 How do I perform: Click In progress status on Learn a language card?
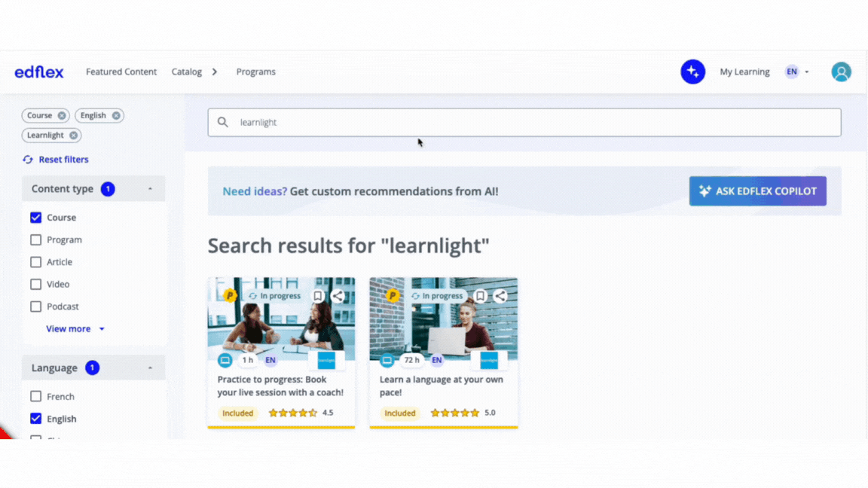coord(437,296)
